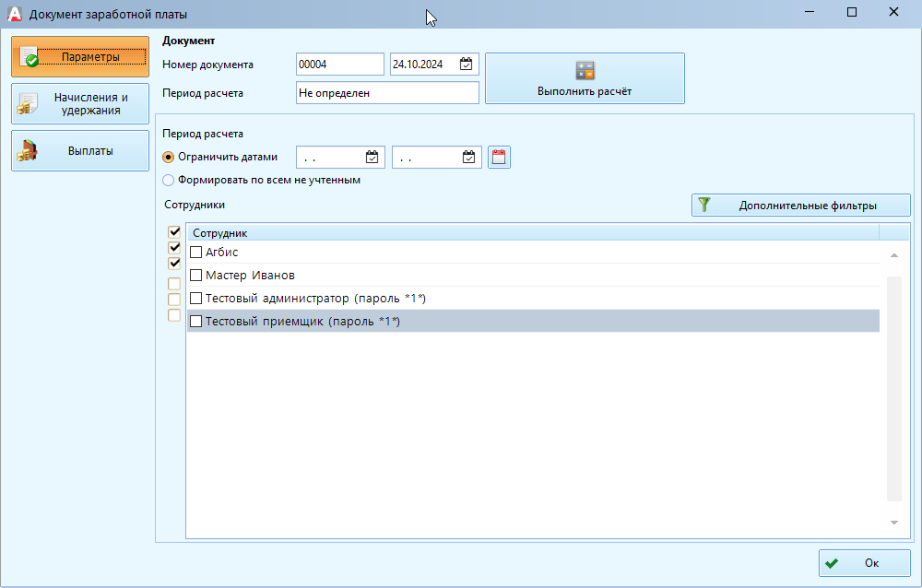The height and width of the screenshot is (588, 922).
Task: Check the Агбис employee checkbox
Action: point(195,252)
